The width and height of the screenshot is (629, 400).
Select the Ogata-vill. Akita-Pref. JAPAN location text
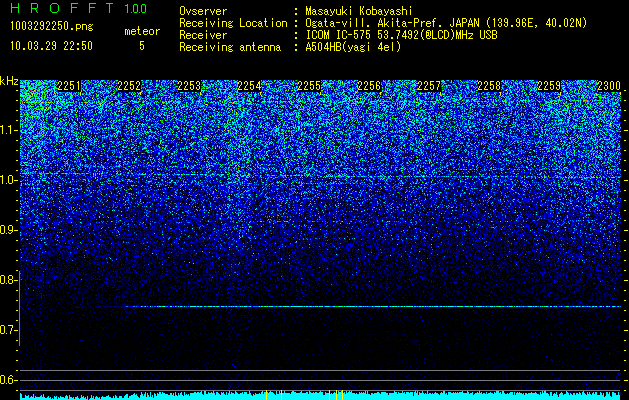pyautogui.click(x=446, y=23)
